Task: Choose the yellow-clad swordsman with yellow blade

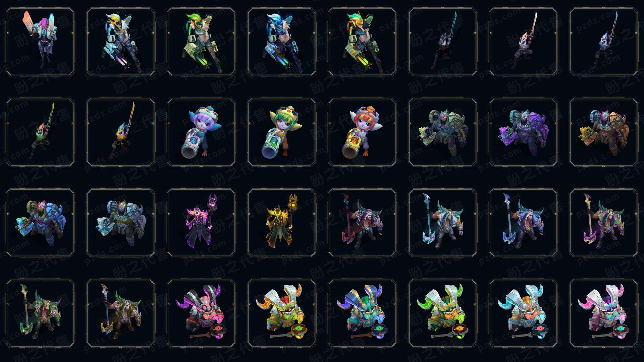Action: tap(121, 132)
